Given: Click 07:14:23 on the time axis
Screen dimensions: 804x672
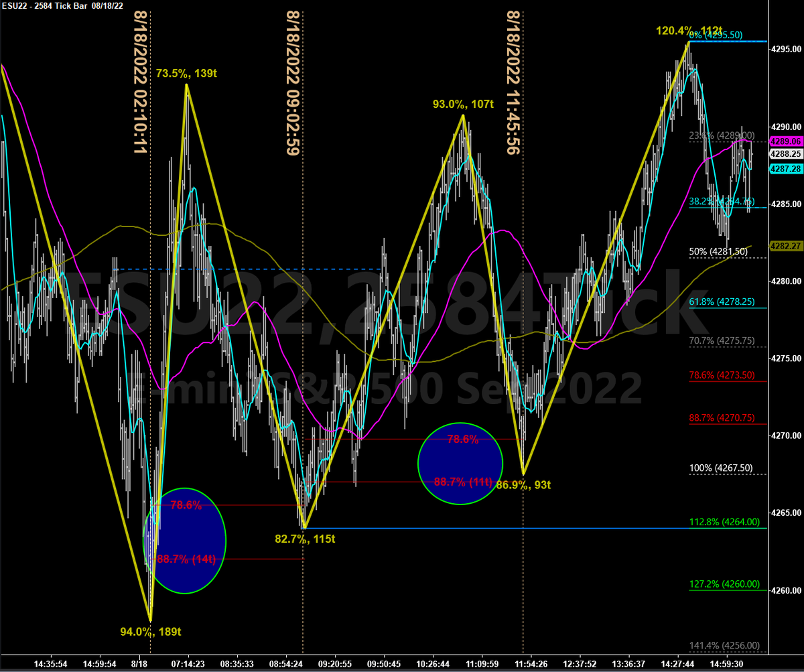Looking at the screenshot, I should pos(188,664).
